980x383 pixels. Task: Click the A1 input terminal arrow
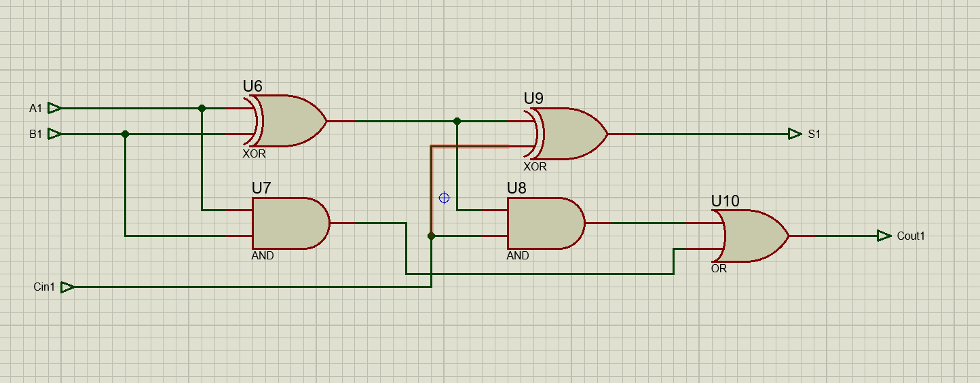coord(55,108)
